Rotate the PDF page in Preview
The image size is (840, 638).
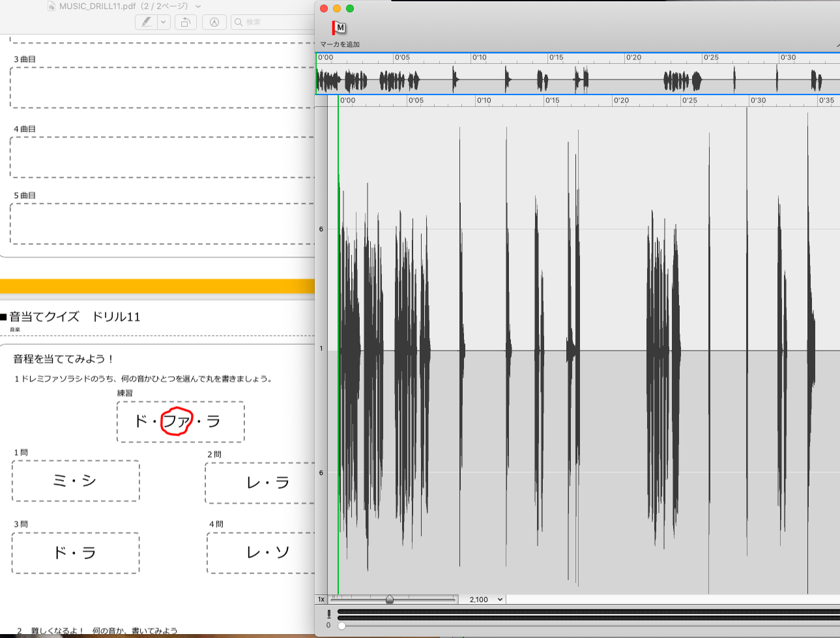coord(185,22)
